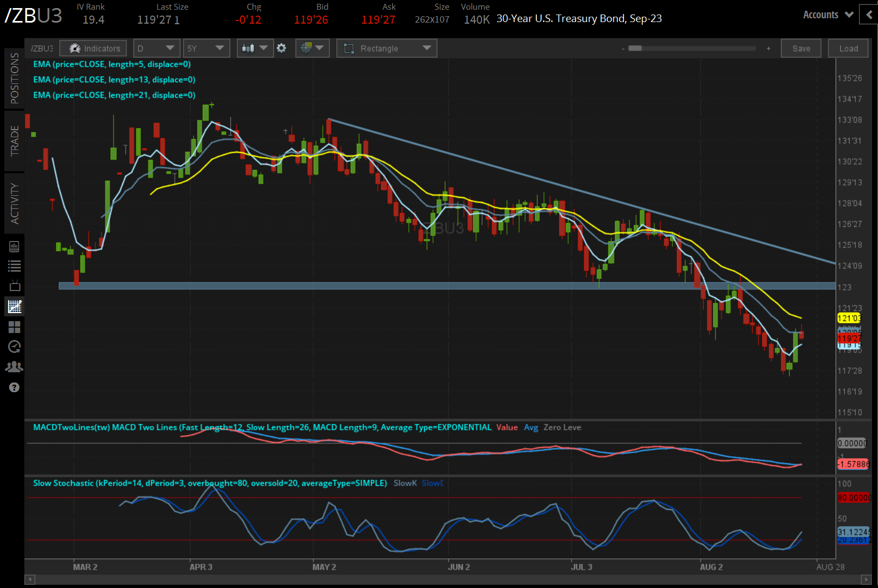Click the Save chart button
Image resolution: width=878 pixels, height=588 pixels.
point(801,48)
